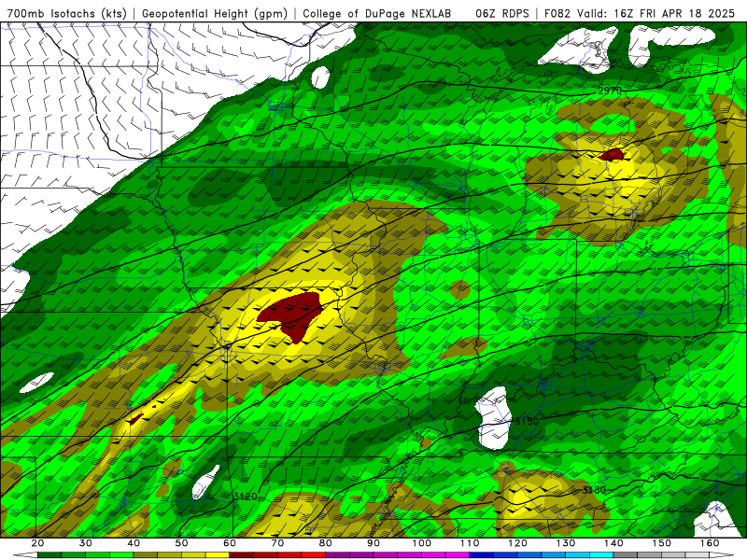Image resolution: width=747 pixels, height=560 pixels.
Task: Click the '700mb Isotachs (kts)' title text
Action: tap(67, 13)
